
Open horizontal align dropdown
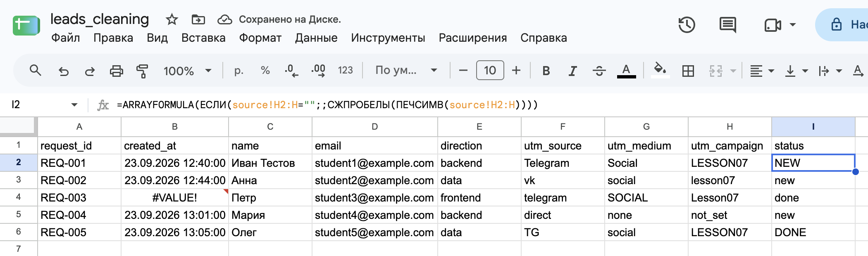(x=761, y=71)
